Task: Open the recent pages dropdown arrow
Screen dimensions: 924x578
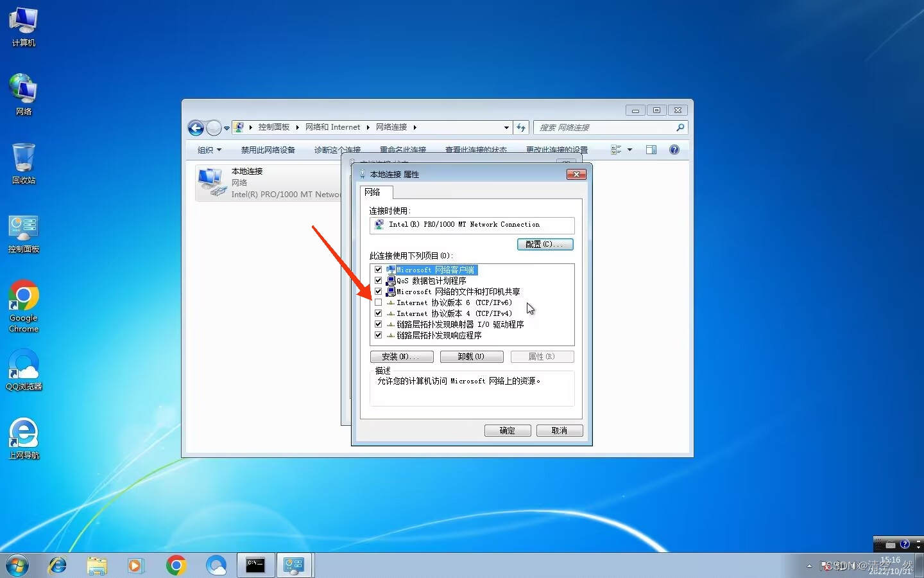Action: pos(227,128)
